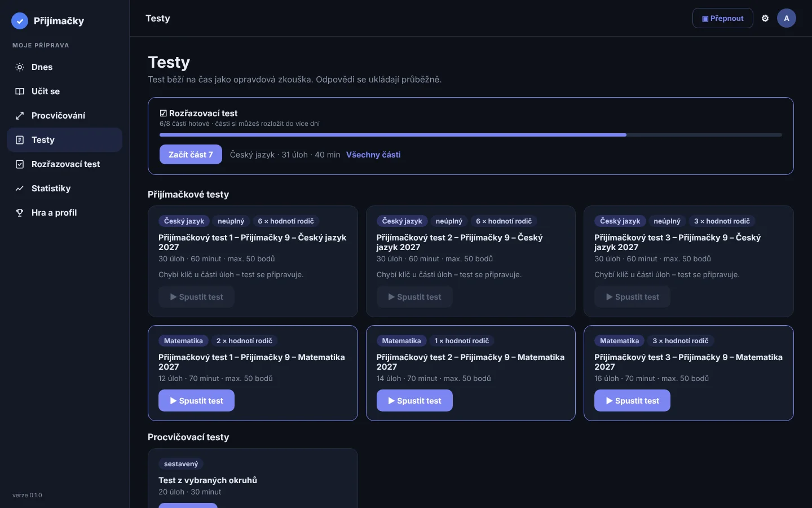Image resolution: width=812 pixels, height=508 pixels.
Task: Click neúplný badge on Český jazyk test 2
Action: [449, 221]
